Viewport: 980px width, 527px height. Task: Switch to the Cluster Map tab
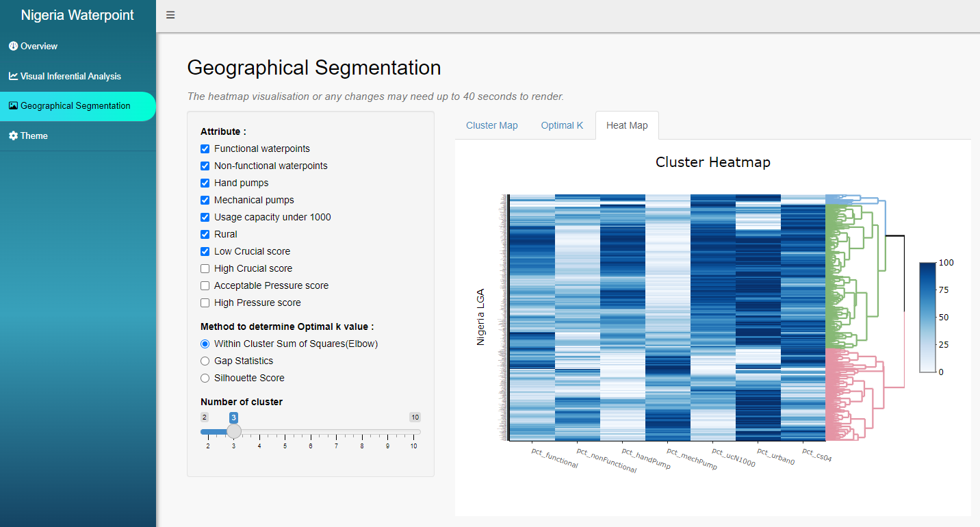[x=491, y=125]
